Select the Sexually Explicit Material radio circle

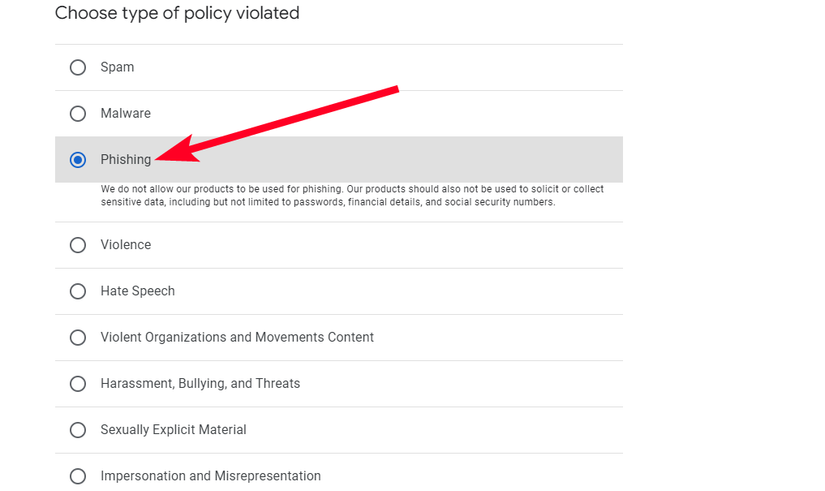point(78,430)
